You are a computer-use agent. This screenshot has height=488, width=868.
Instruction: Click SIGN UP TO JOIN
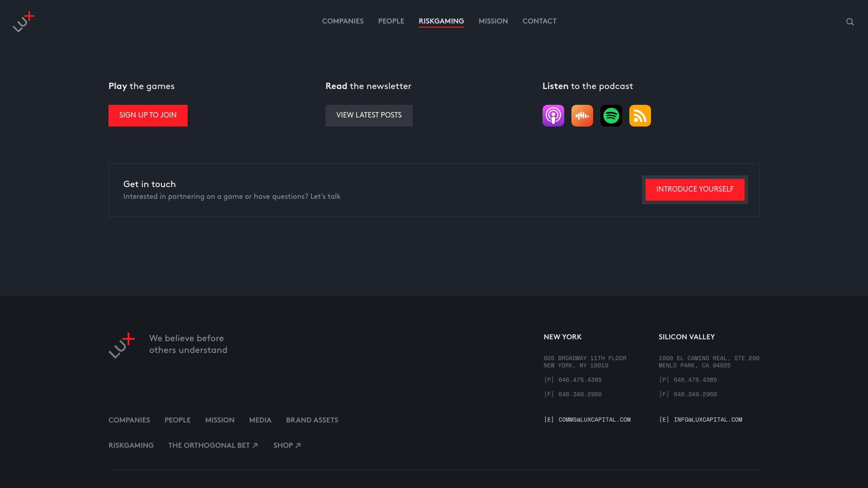click(148, 115)
